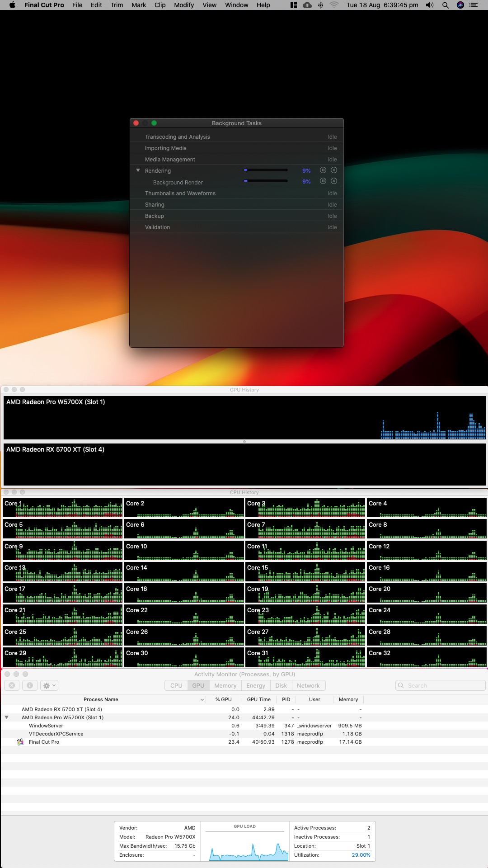The image size is (488, 868).
Task: Click the inspect process info button
Action: click(30, 685)
